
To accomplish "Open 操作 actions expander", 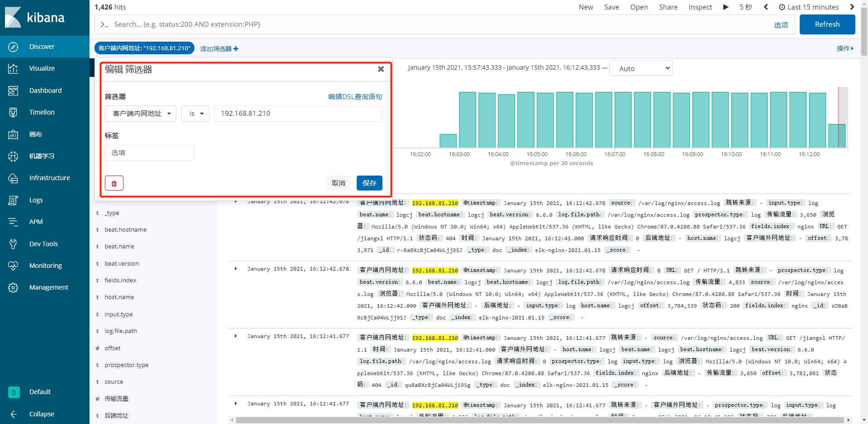I will 845,48.
